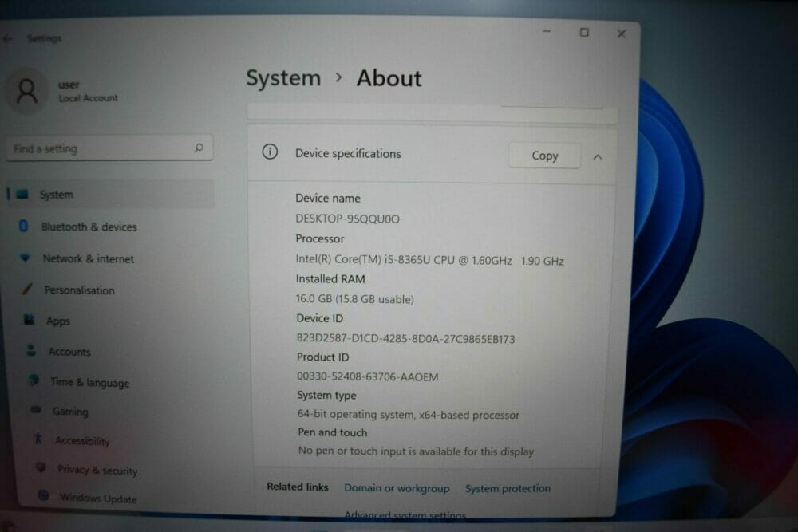The image size is (798, 532).
Task: Click the Device specifications heading text
Action: 348,154
